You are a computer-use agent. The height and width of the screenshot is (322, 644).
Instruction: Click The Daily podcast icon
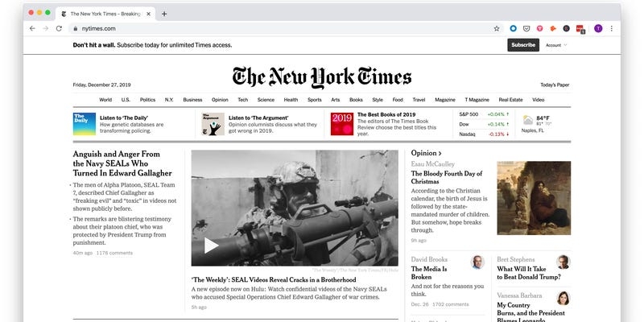coord(85,124)
